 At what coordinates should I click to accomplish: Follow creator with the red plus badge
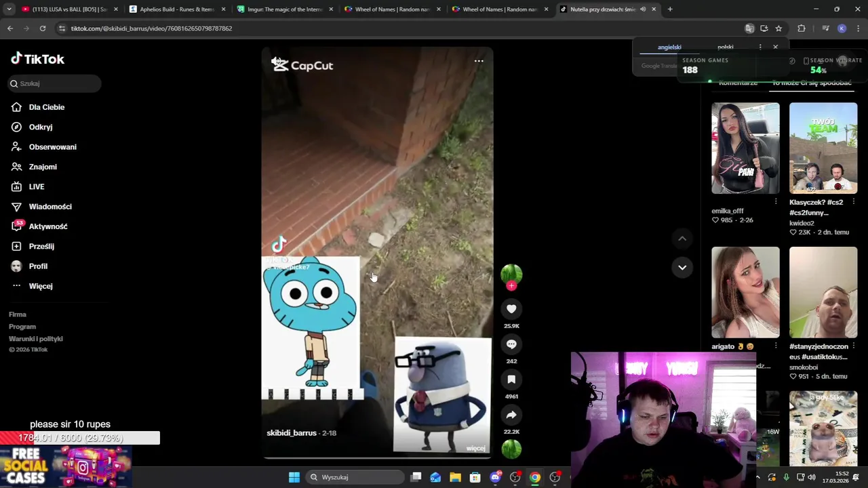tap(511, 286)
